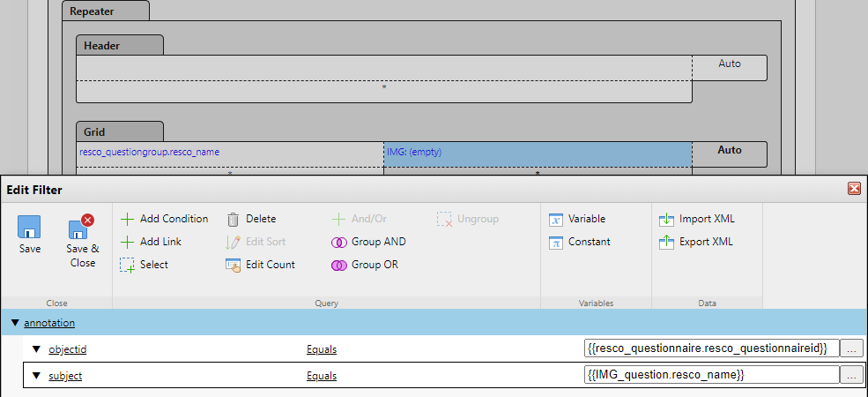Viewport: 868px width, 397px height.
Task: Import filter from XML
Action: [696, 219]
